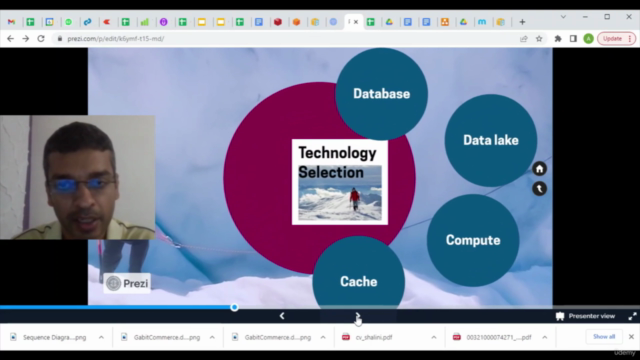Select the Data lake topic circle
The width and height of the screenshot is (640, 360).
pyautogui.click(x=491, y=140)
